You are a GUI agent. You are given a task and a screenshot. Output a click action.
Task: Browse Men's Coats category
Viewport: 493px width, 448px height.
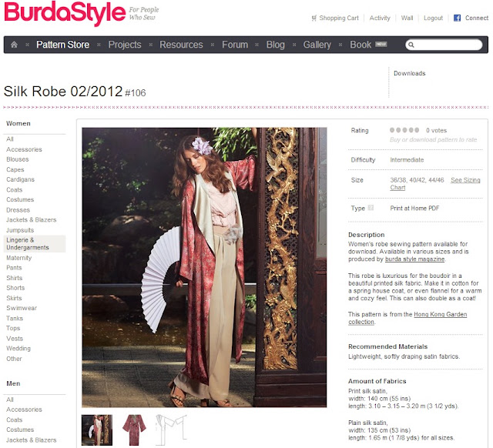pos(15,420)
